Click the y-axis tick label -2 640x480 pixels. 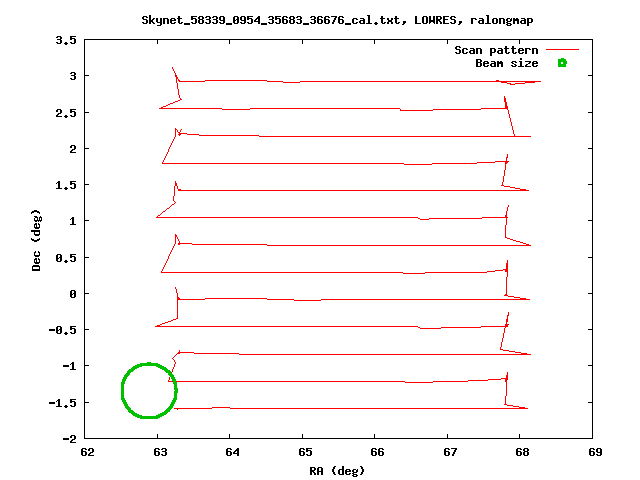69,439
